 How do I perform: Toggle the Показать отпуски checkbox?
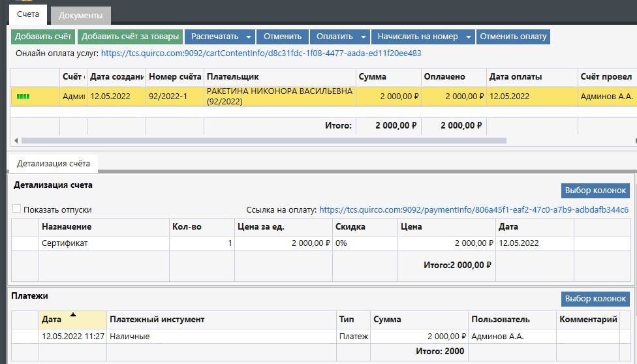17,209
